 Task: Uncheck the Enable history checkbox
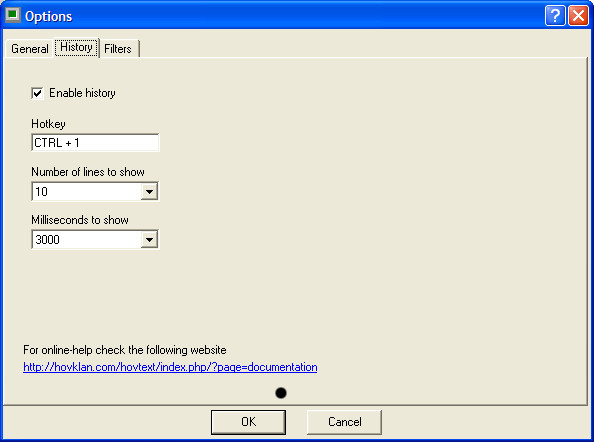pyautogui.click(x=37, y=93)
